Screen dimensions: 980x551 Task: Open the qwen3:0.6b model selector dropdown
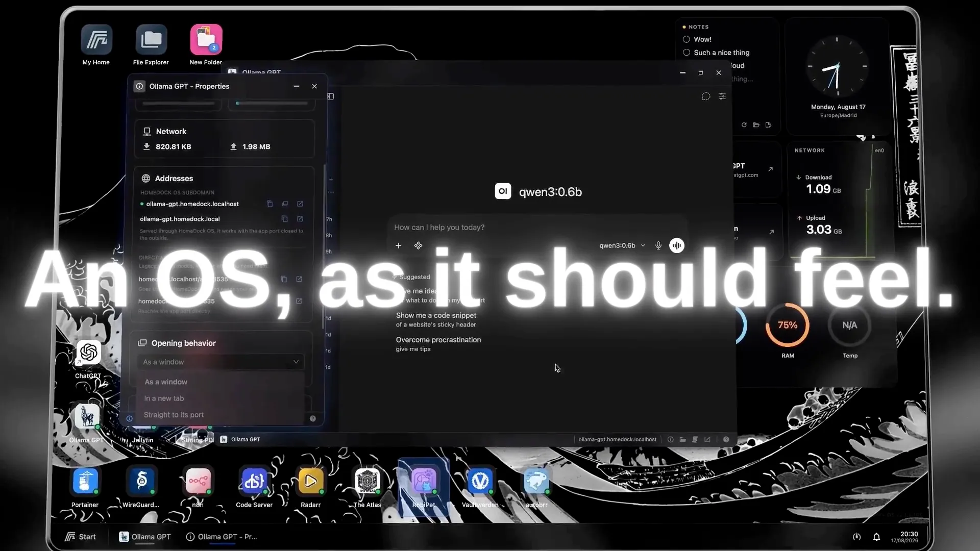pyautogui.click(x=622, y=245)
